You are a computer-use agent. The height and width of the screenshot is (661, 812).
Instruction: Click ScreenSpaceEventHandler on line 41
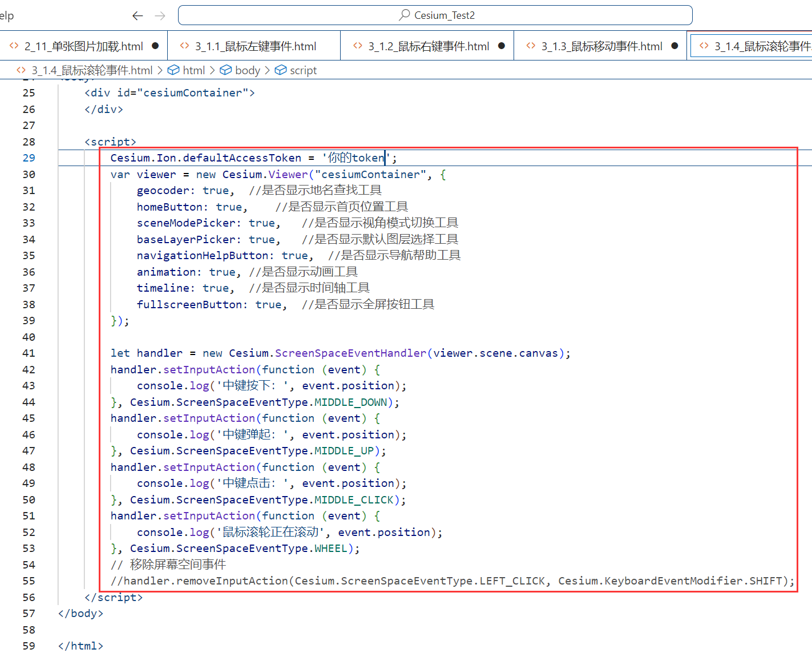click(350, 353)
